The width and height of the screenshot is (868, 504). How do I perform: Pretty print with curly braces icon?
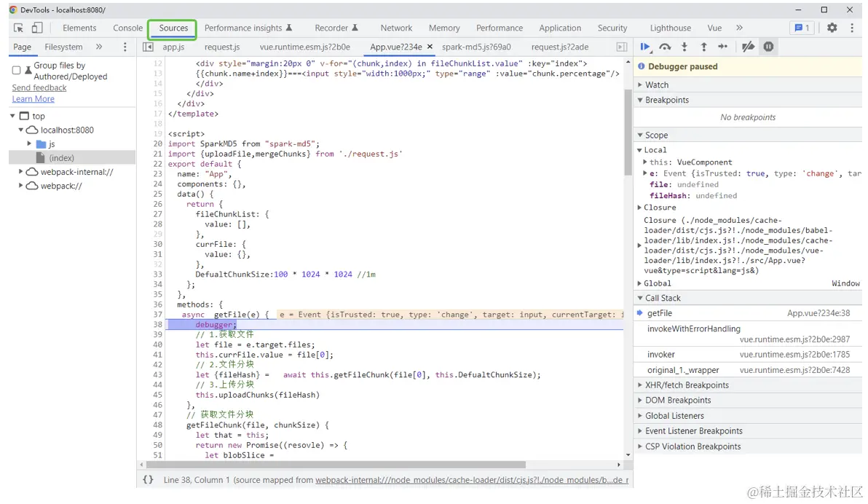tap(148, 480)
